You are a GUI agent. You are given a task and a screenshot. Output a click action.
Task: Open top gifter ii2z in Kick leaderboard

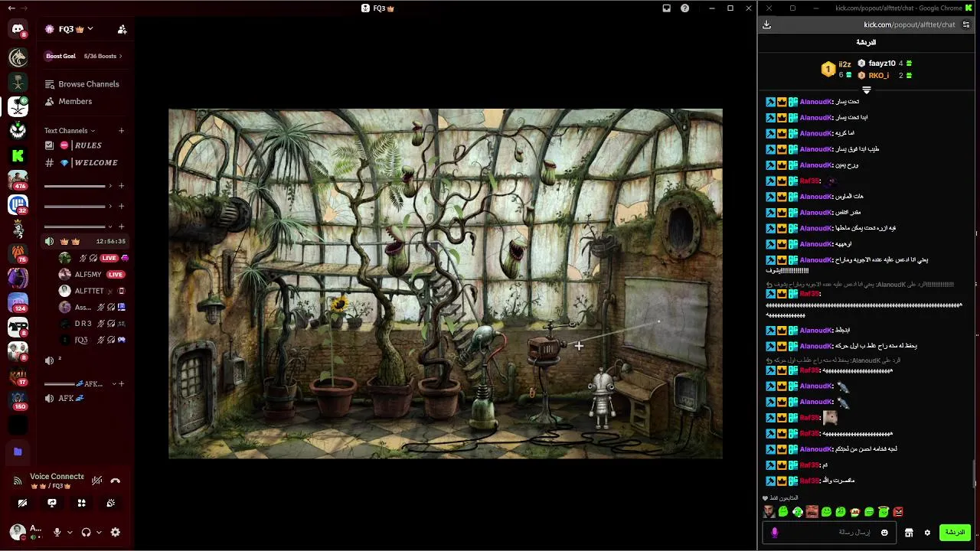click(836, 69)
